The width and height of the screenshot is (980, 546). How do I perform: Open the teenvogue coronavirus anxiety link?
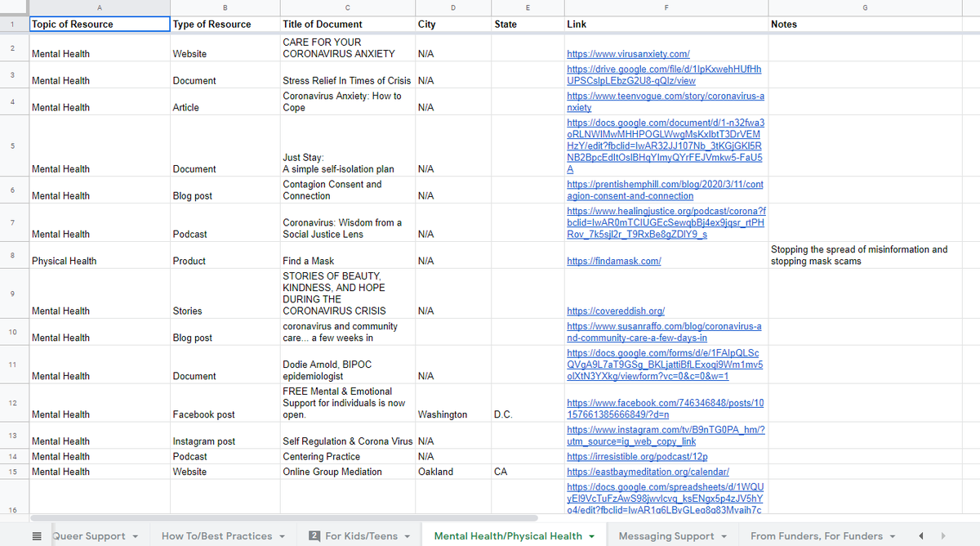[665, 101]
